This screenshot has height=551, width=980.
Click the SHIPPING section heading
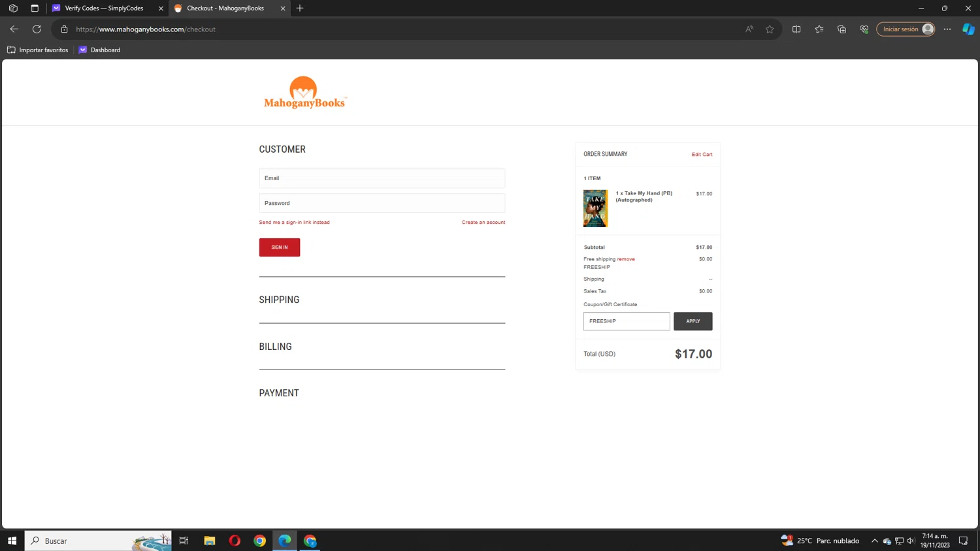[279, 300]
